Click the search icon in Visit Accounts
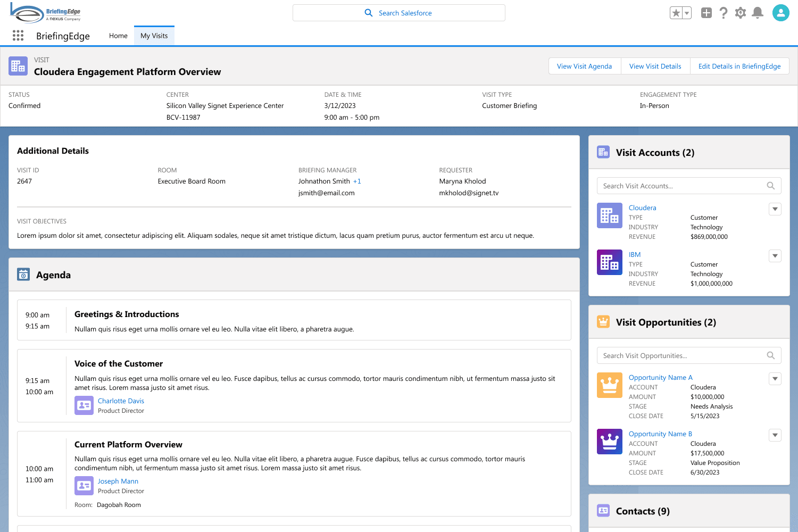 (771, 186)
